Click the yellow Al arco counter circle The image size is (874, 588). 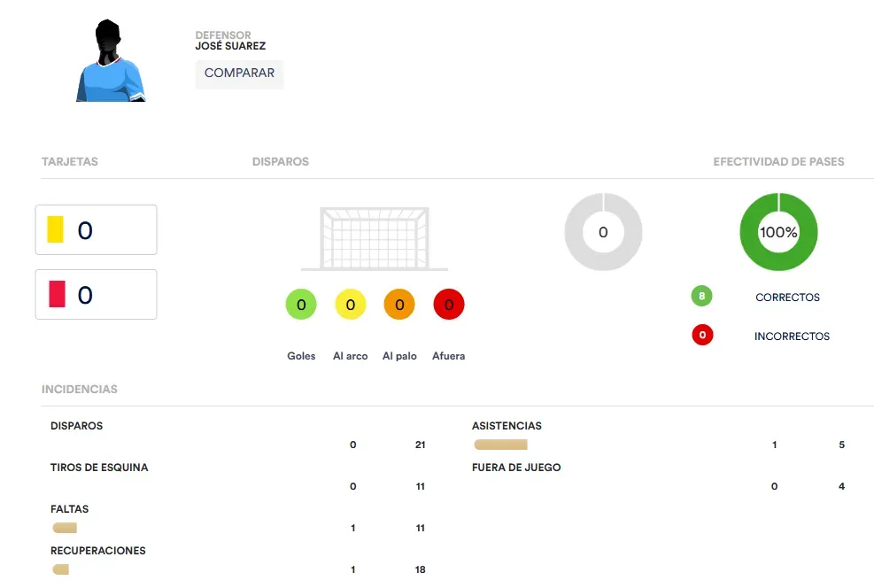tap(350, 305)
